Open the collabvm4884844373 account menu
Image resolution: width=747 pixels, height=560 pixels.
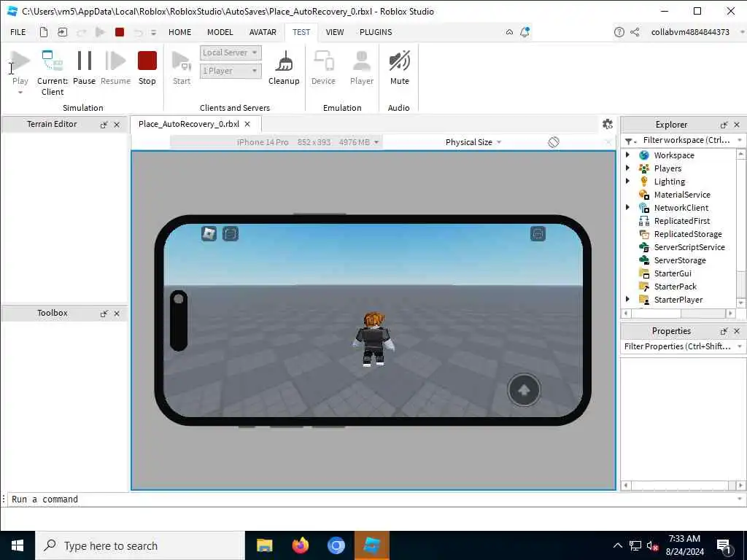point(690,32)
